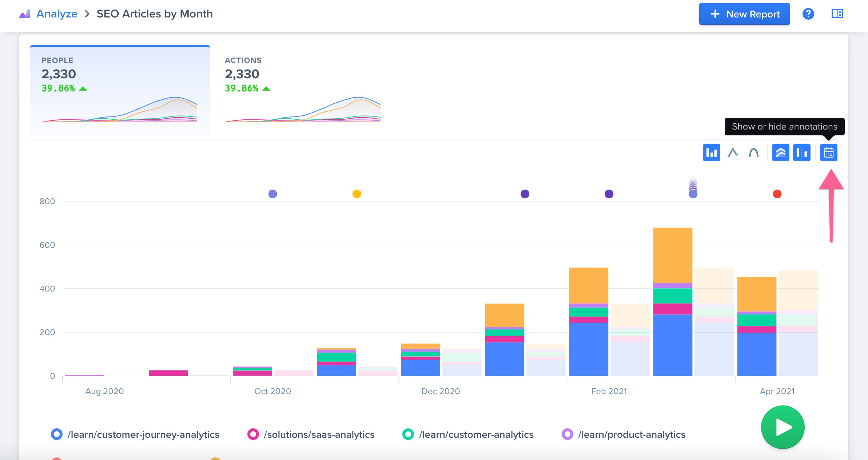Toggle the stacked layers icon
The height and width of the screenshot is (460, 868).
click(780, 152)
